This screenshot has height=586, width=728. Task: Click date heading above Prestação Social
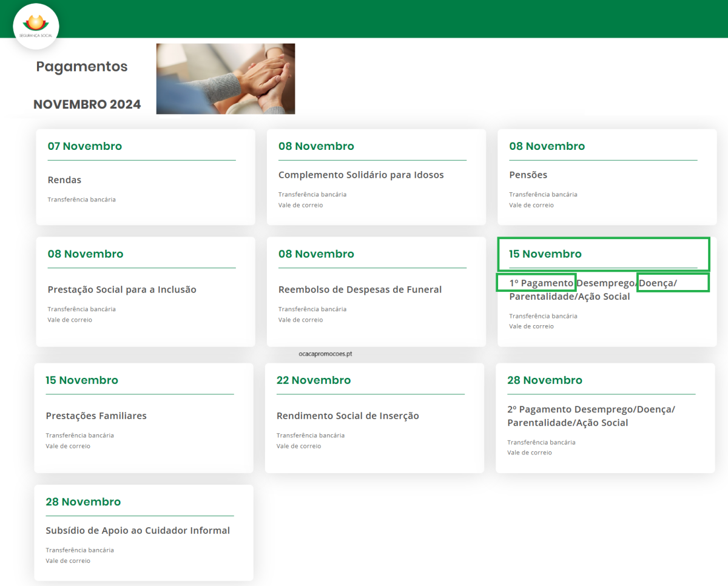coord(86,254)
